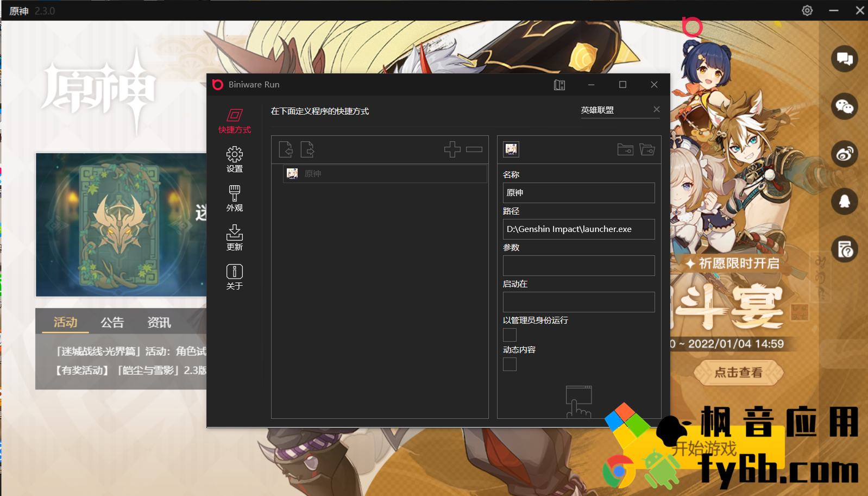This screenshot has height=496, width=868.
Task: Maximize the Biniware Run window
Action: 622,85
